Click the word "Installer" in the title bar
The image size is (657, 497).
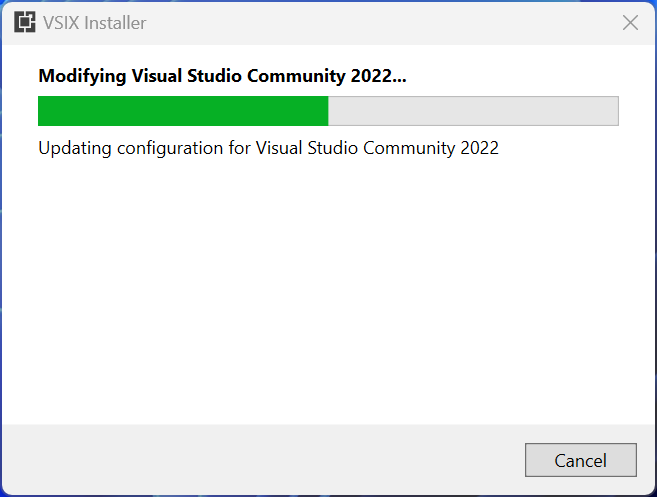[115, 23]
